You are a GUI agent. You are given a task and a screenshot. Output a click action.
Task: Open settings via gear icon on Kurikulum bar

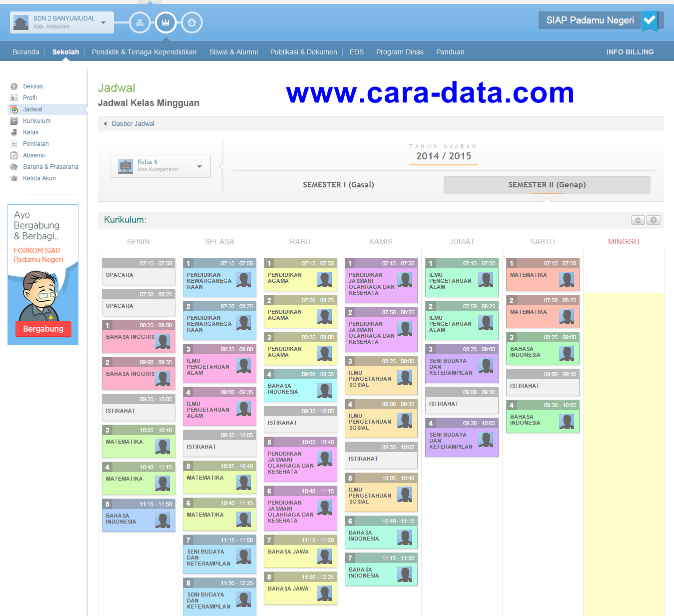click(654, 220)
